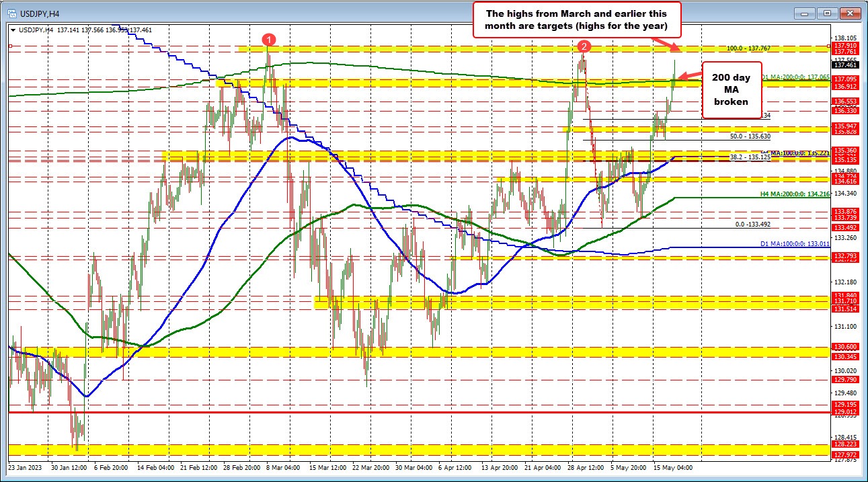Click the 135.360 price level label
The height and width of the screenshot is (482, 868).
point(844,150)
